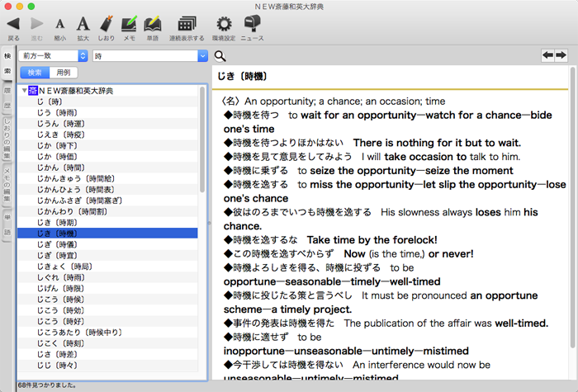Select the じげん〔時限〕 entry
The height and width of the screenshot is (392, 578).
coord(107,289)
